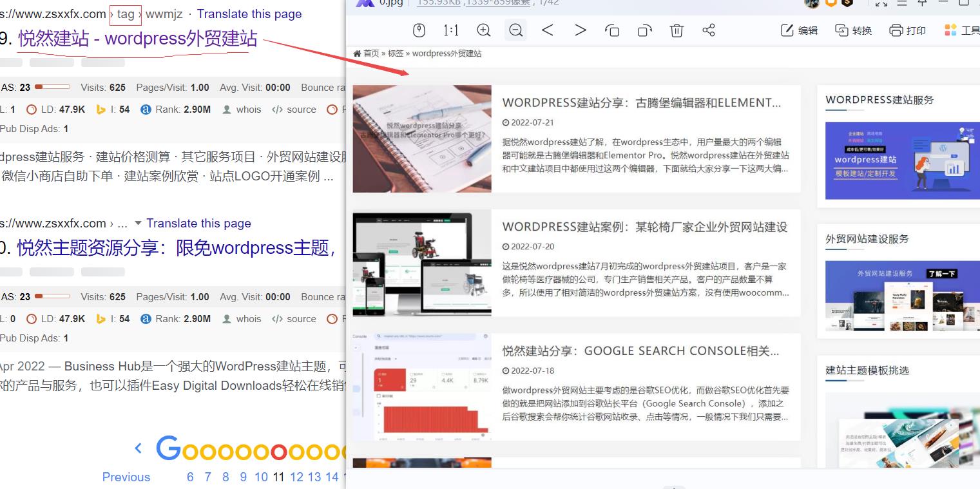Click Visits: 625 under the 悦然建站 result
Screen dimensions: 980x489
103,88
